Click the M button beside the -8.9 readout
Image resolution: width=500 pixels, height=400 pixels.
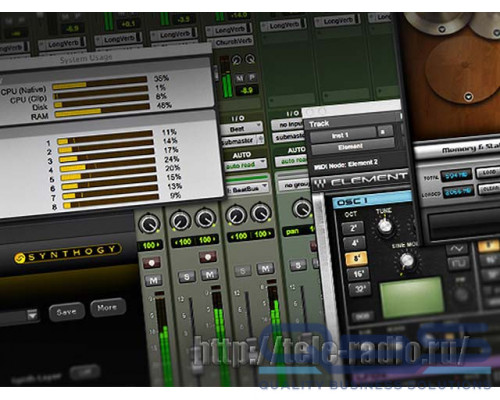[x=239, y=78]
